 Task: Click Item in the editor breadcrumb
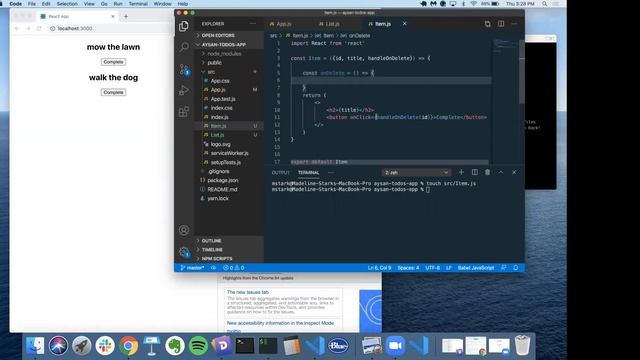tap(329, 36)
